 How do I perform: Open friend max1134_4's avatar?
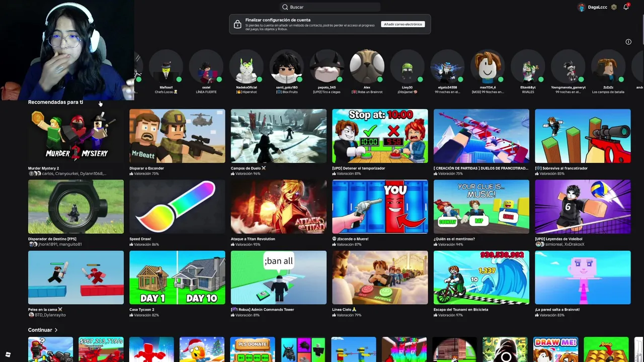[488, 67]
